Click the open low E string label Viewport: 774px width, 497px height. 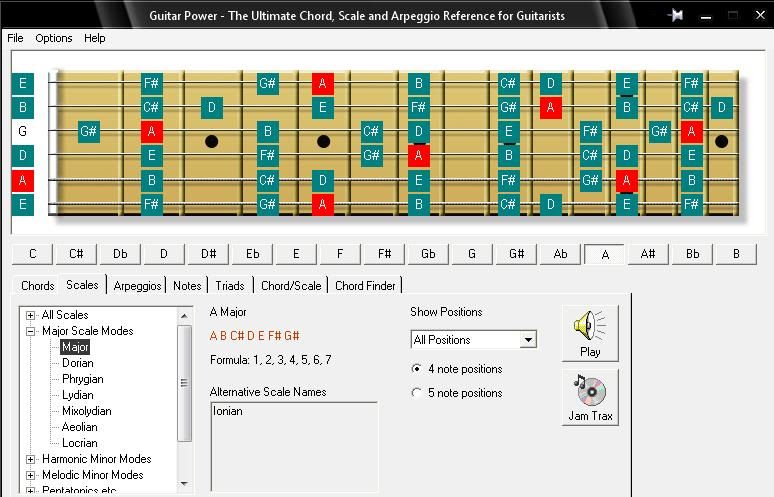coord(23,204)
